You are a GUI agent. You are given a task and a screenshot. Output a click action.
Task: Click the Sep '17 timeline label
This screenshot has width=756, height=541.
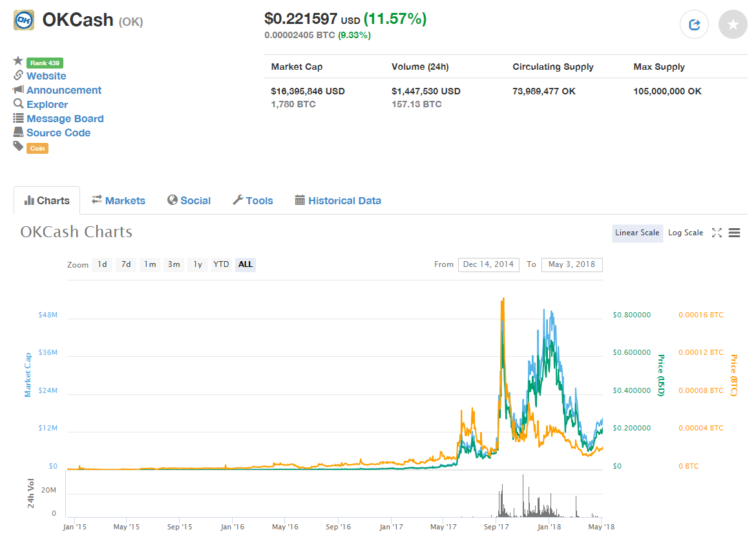point(496,527)
